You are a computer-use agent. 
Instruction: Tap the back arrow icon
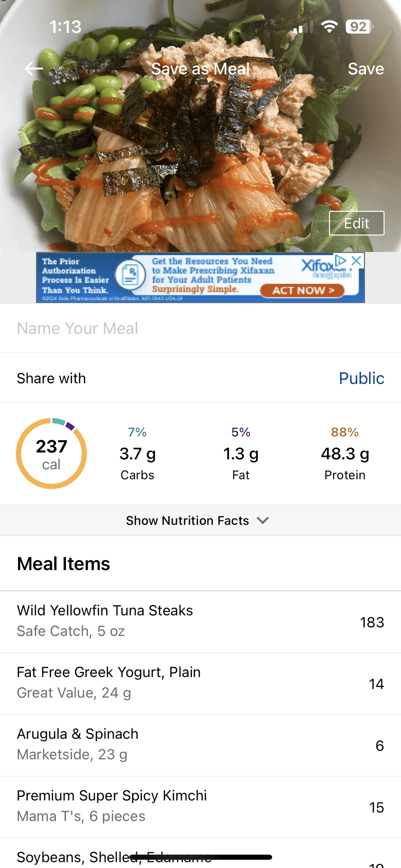tap(34, 69)
